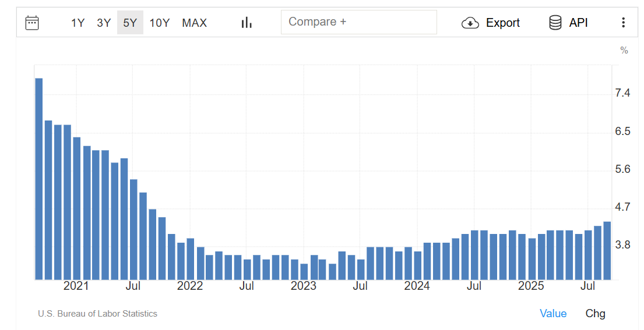Select the 3Y time range
Image resolution: width=644 pixels, height=330 pixels.
(x=104, y=23)
